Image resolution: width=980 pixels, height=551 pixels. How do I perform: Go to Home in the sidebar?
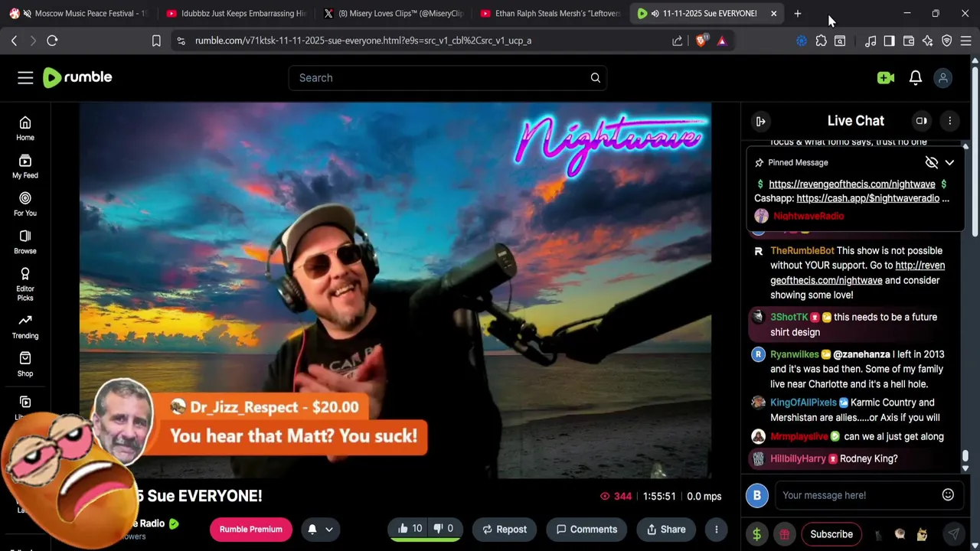[25, 129]
